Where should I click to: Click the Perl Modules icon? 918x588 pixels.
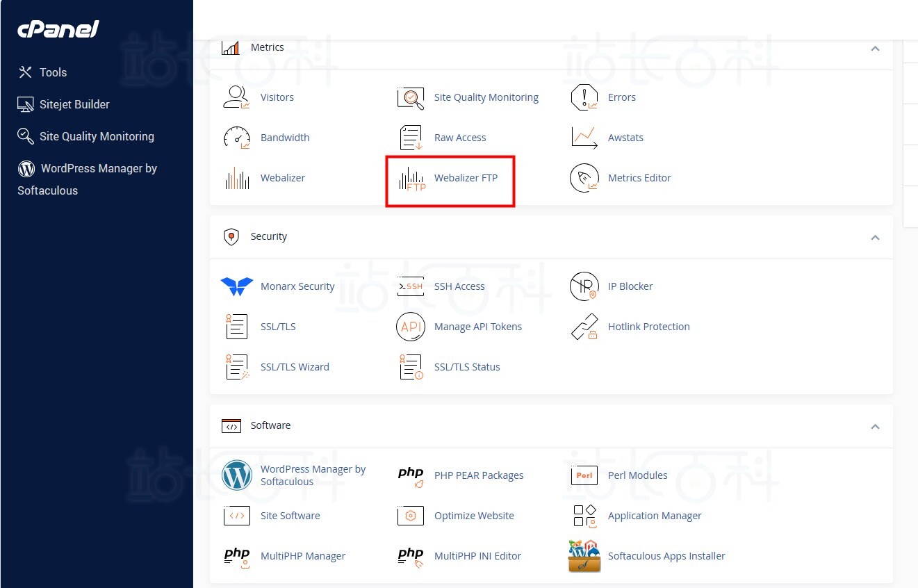[584, 475]
